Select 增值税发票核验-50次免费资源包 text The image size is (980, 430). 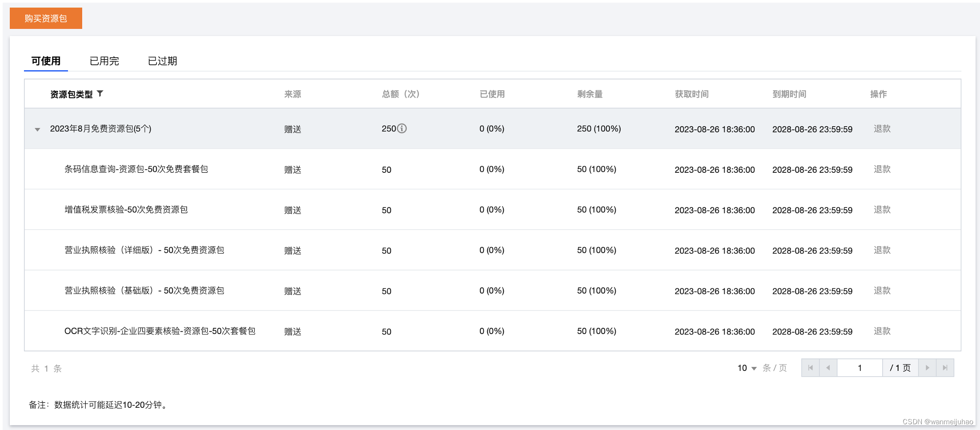126,209
